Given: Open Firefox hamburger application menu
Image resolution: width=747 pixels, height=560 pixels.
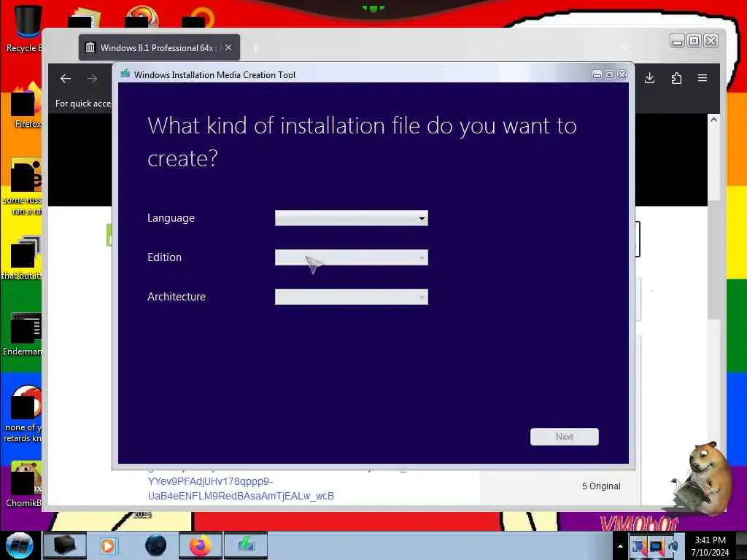Looking at the screenshot, I should click(703, 78).
